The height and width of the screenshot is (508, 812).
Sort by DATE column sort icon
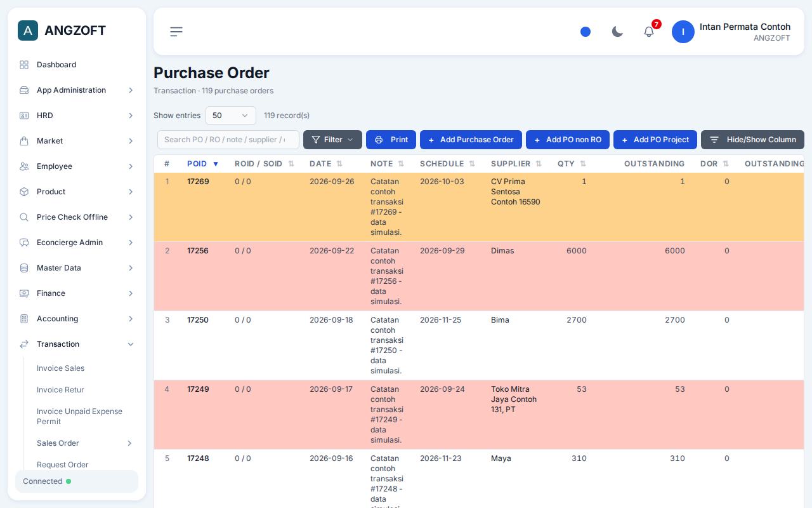click(x=339, y=164)
